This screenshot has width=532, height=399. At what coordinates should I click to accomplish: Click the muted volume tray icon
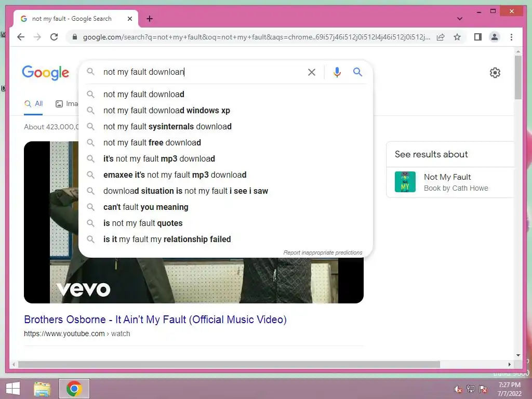(458, 389)
